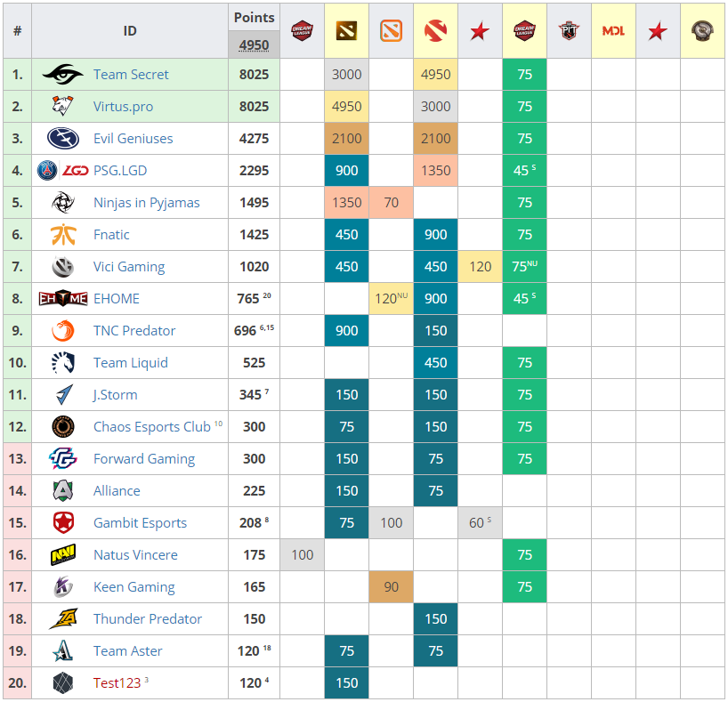Open the Keen Gaming link

134,587
